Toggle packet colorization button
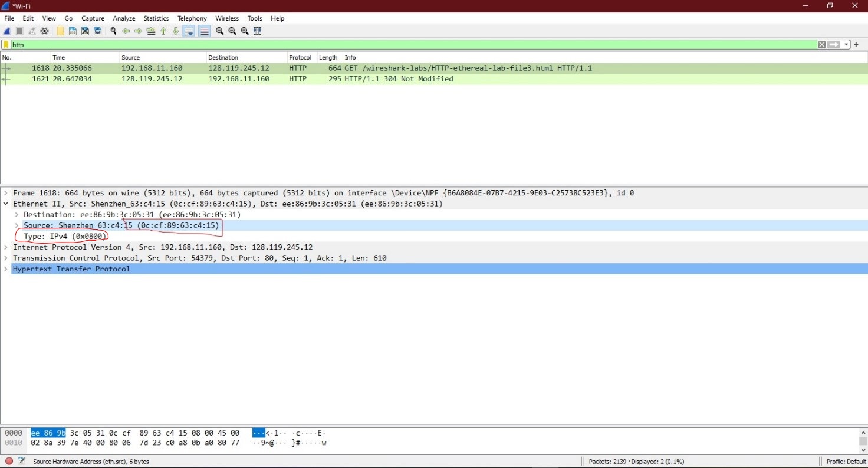Screen dimensions: 868x468 coord(204,31)
